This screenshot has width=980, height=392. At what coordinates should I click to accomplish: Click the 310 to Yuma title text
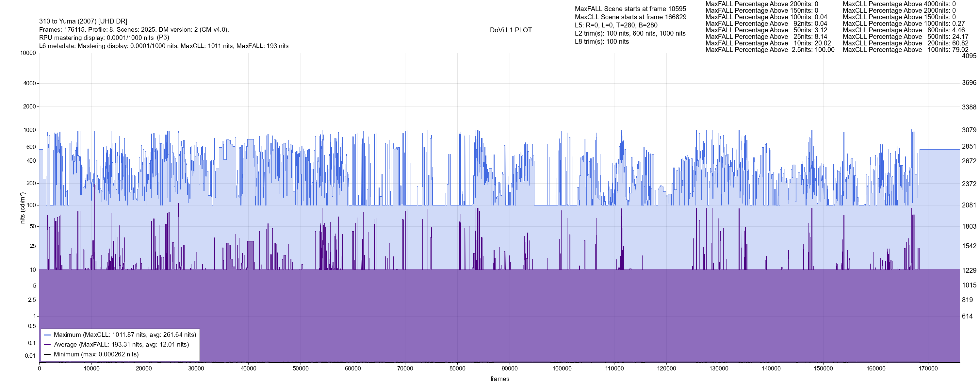[83, 21]
